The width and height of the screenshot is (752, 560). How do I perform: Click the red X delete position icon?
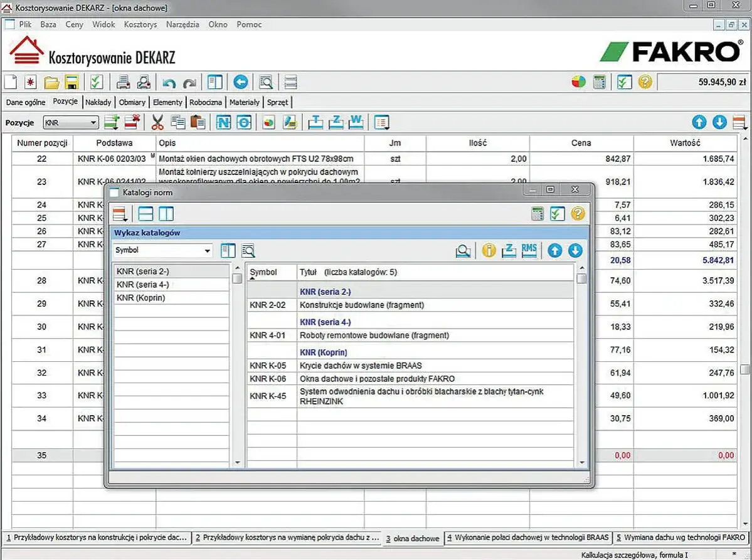pyautogui.click(x=132, y=122)
